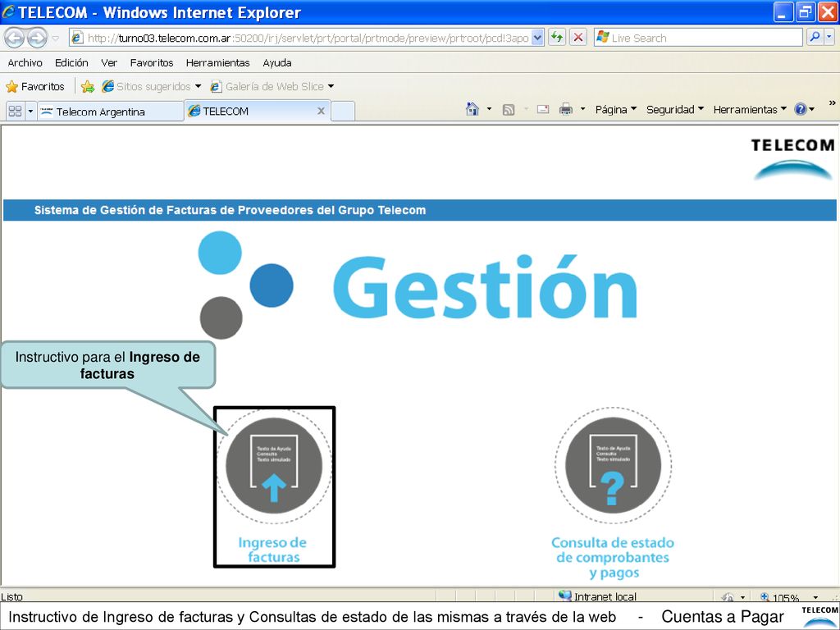Screen dimensions: 840x630
Task: Click the Favoritos star button
Action: 34,86
